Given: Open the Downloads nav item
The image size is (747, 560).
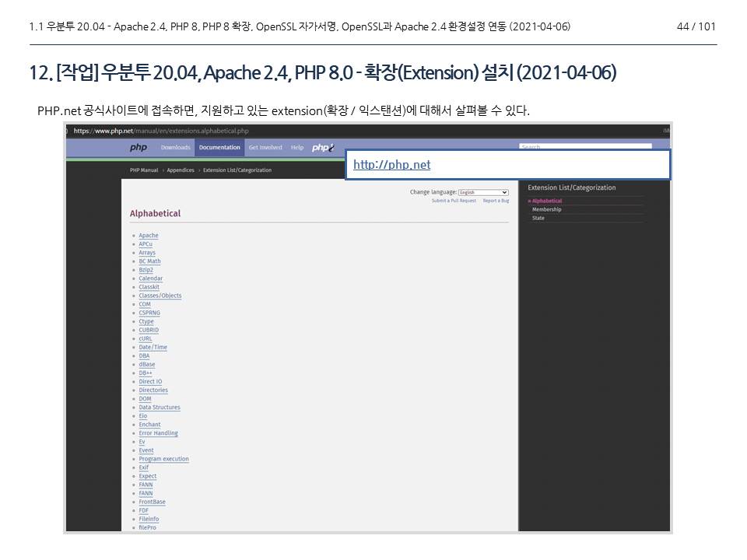Looking at the screenshot, I should point(175,148).
